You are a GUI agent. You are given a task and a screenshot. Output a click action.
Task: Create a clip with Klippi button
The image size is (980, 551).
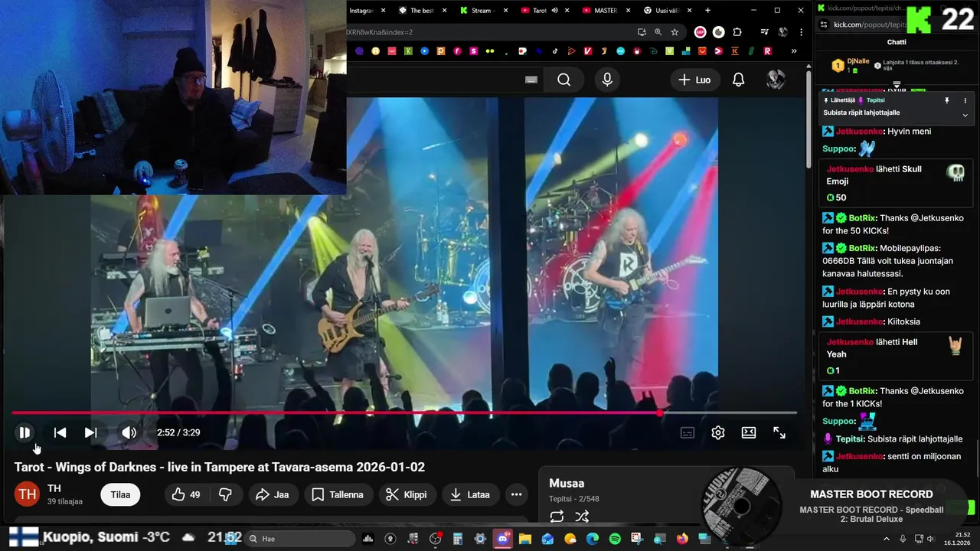pos(406,494)
